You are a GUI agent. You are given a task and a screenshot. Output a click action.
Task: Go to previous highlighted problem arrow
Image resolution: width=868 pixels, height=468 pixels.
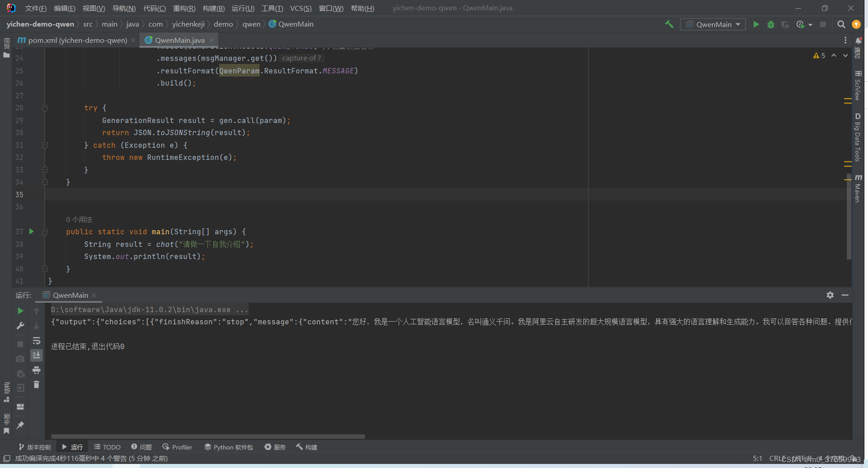tap(834, 55)
